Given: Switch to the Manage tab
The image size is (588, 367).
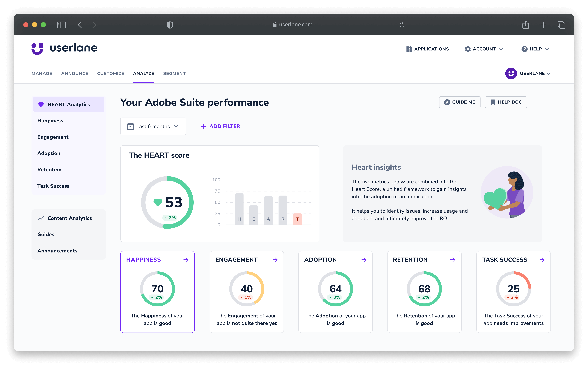Looking at the screenshot, I should click(42, 74).
